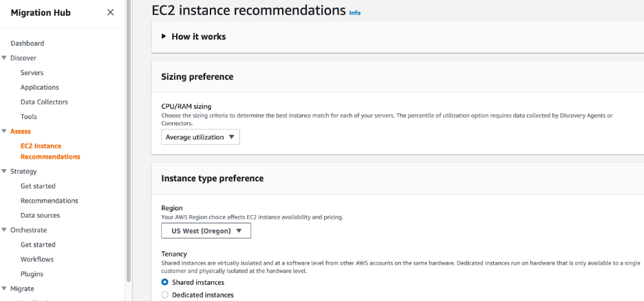
Task: Open Applications under Discover
Action: click(40, 87)
